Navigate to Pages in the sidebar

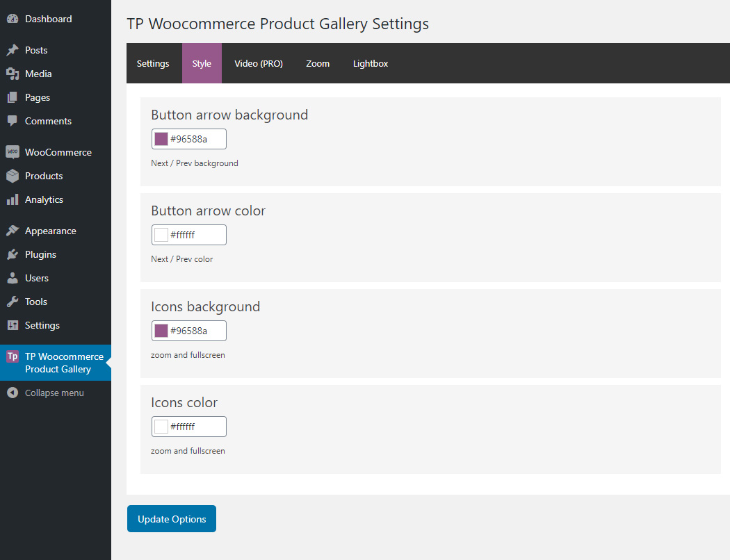coord(38,98)
